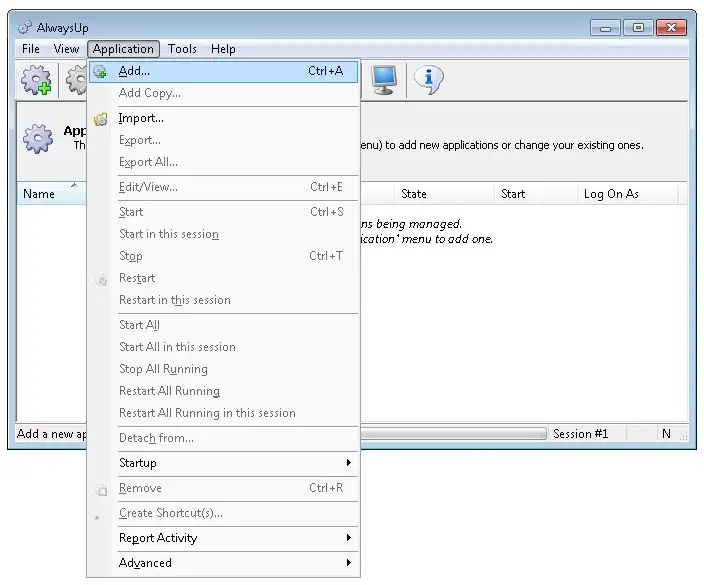Click the large gear icon in header panel
Viewport: 704px width, 585px height.
tap(38, 139)
